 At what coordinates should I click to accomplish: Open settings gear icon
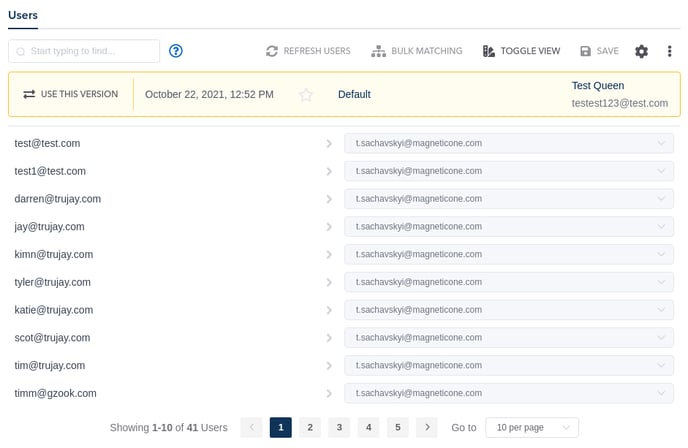tap(641, 51)
